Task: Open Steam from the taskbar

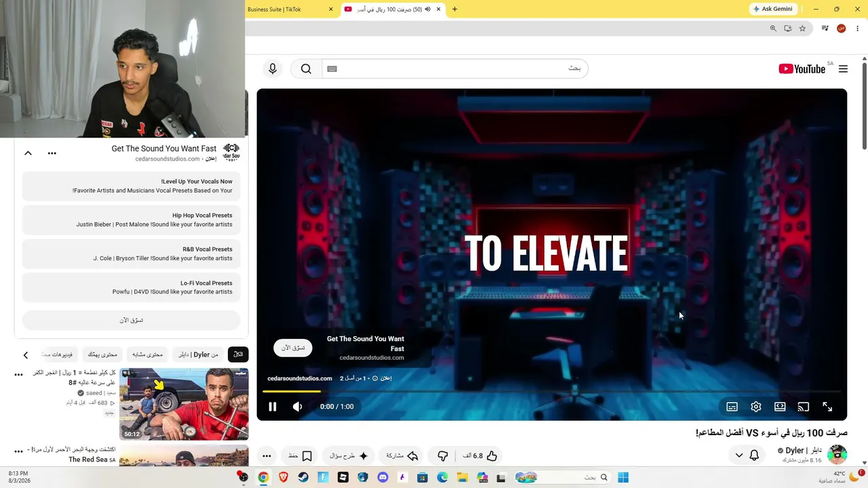Action: (x=303, y=477)
